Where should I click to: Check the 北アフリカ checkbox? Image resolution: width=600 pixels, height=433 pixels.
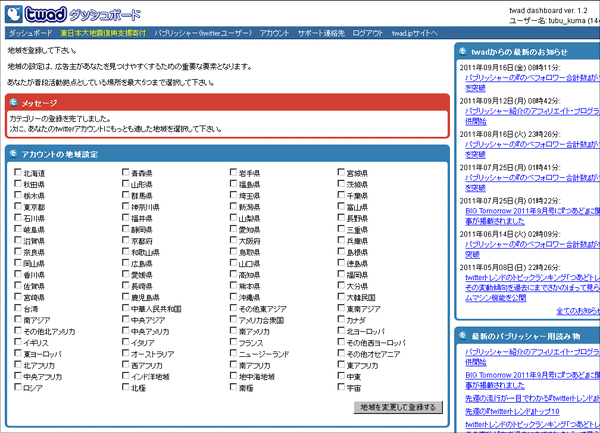tap(18, 364)
